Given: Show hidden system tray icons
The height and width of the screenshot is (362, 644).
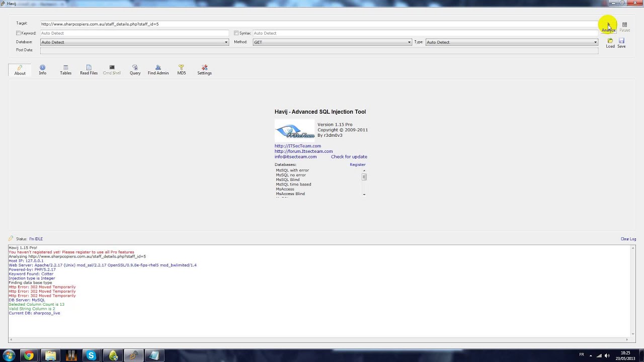Looking at the screenshot, I should pyautogui.click(x=591, y=355).
